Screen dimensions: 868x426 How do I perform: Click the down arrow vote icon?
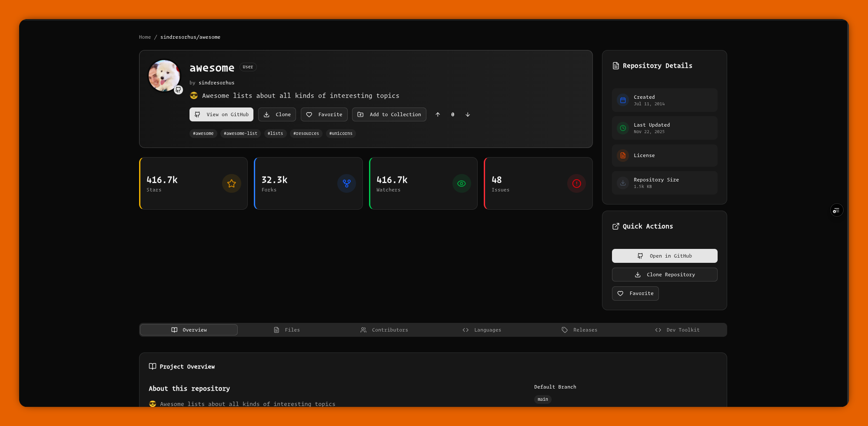coord(467,114)
